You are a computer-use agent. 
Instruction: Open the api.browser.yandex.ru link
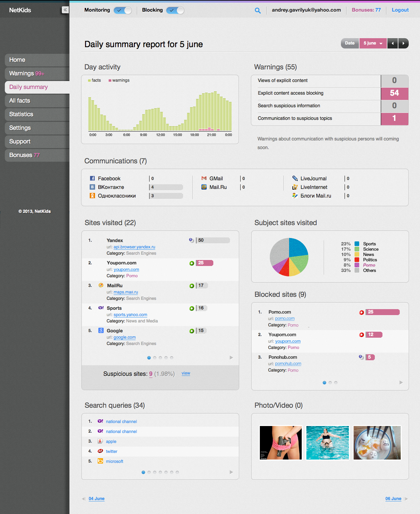point(134,247)
